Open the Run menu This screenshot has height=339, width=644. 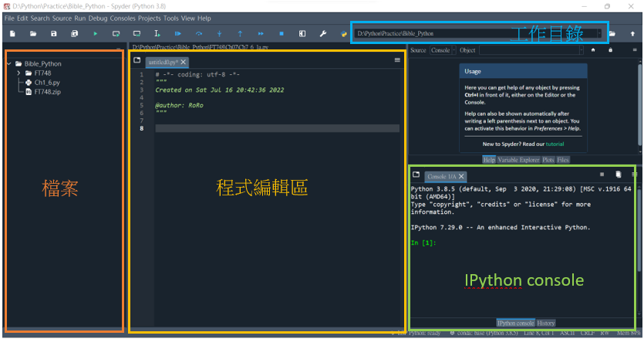point(80,18)
